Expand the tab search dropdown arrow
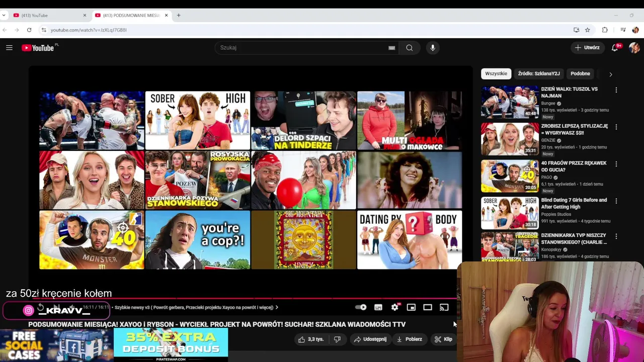 point(4,16)
